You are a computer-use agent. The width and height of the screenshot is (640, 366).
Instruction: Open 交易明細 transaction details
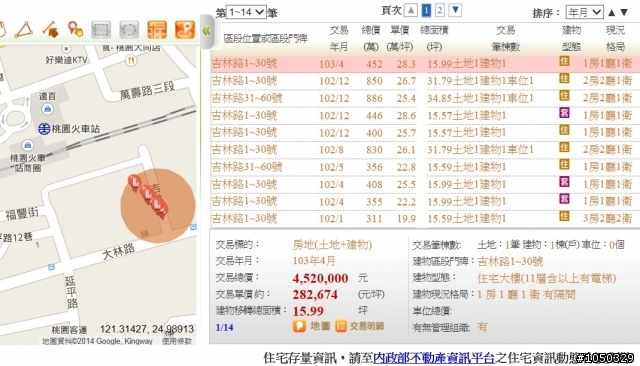pyautogui.click(x=360, y=326)
